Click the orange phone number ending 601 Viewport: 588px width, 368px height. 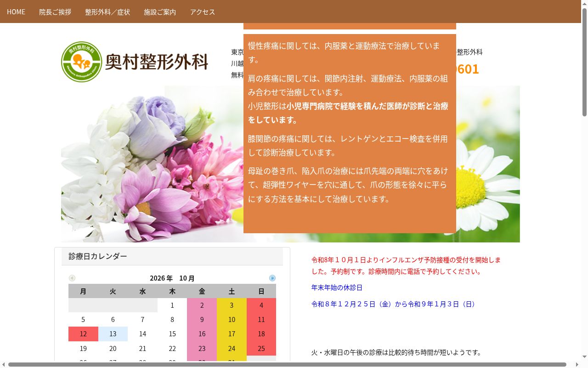point(468,69)
